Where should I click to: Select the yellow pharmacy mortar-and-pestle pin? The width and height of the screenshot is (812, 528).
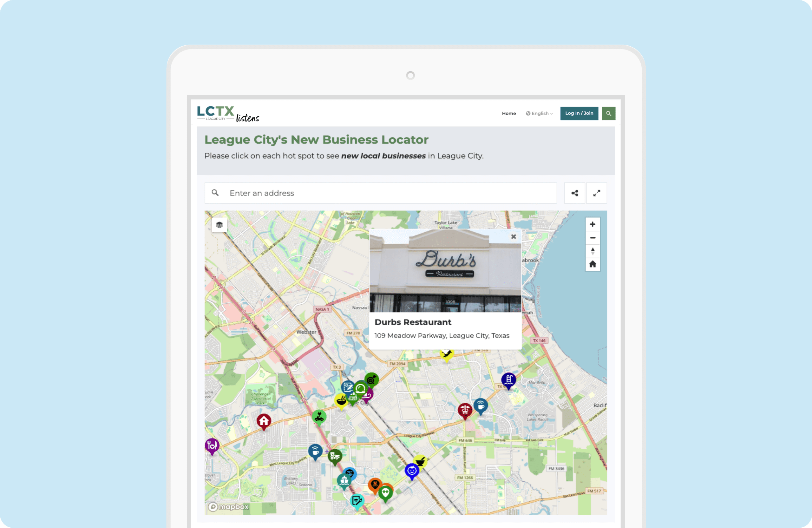coord(421,461)
